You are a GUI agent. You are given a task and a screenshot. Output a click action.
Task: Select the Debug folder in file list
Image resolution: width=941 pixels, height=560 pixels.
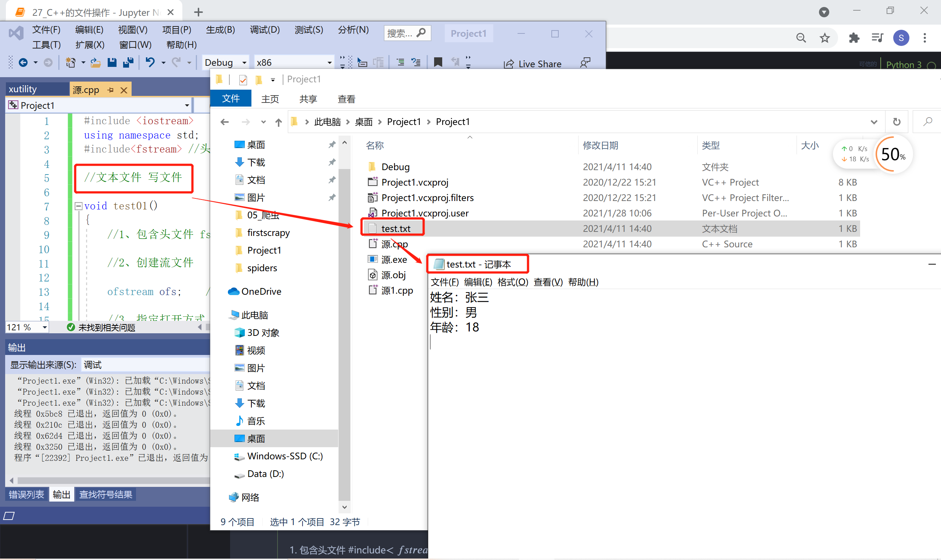395,167
